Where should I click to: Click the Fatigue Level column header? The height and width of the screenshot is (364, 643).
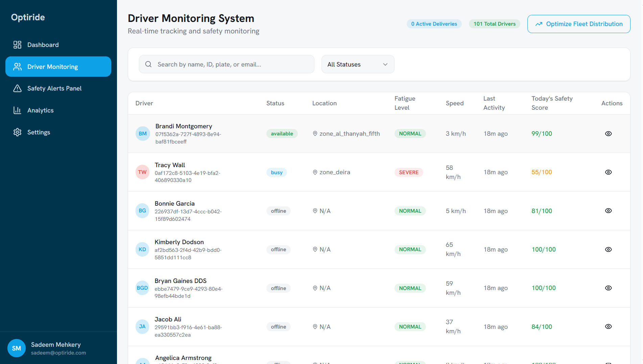pyautogui.click(x=405, y=103)
